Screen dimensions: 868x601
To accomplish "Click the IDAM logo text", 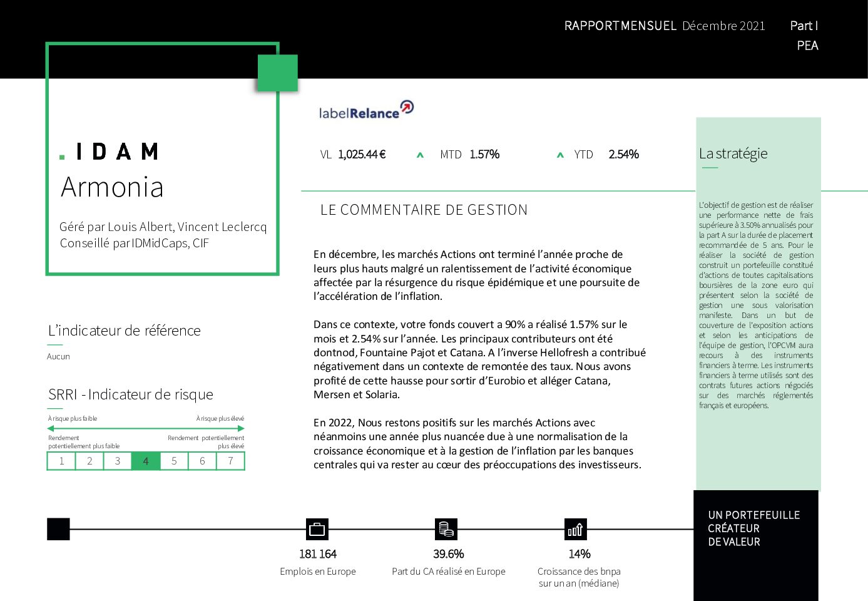I will pos(110,152).
